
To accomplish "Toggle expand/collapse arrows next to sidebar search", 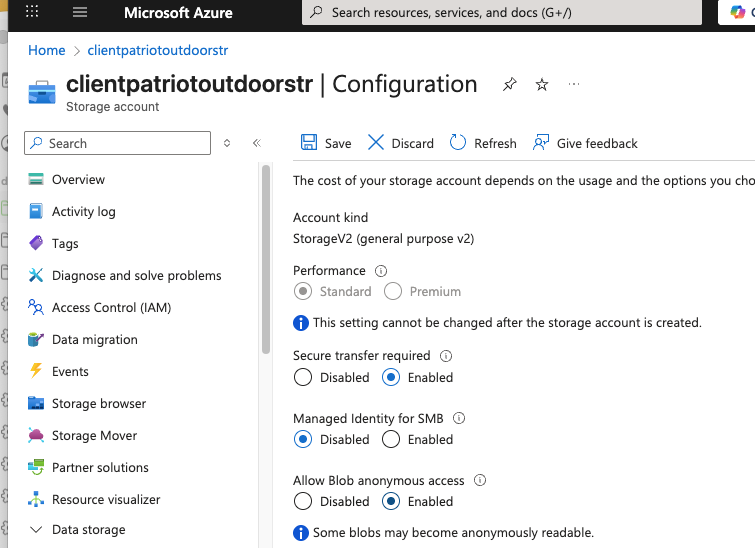I will (227, 143).
